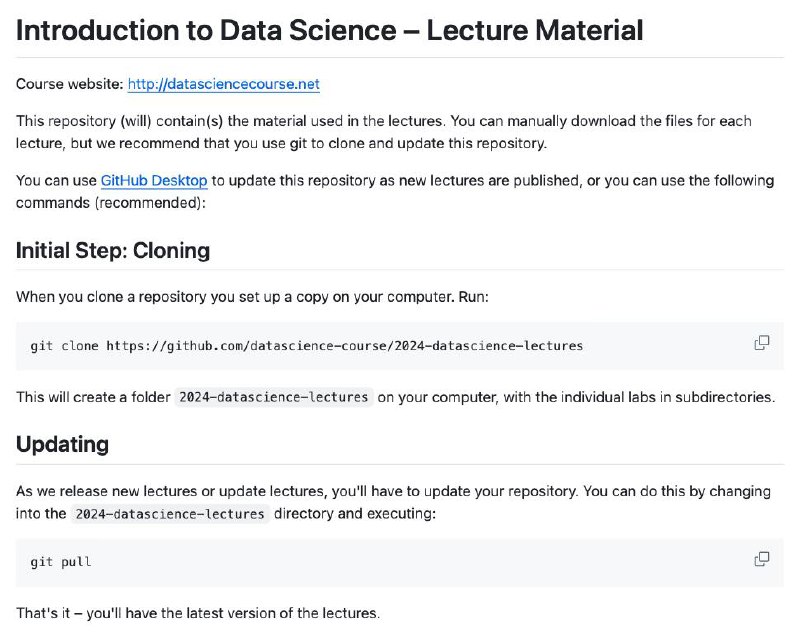Screen dimensions: 800x643
Task: Click the 'This repository (will) contain(s)' paragraph
Action: pyautogui.click(x=384, y=132)
